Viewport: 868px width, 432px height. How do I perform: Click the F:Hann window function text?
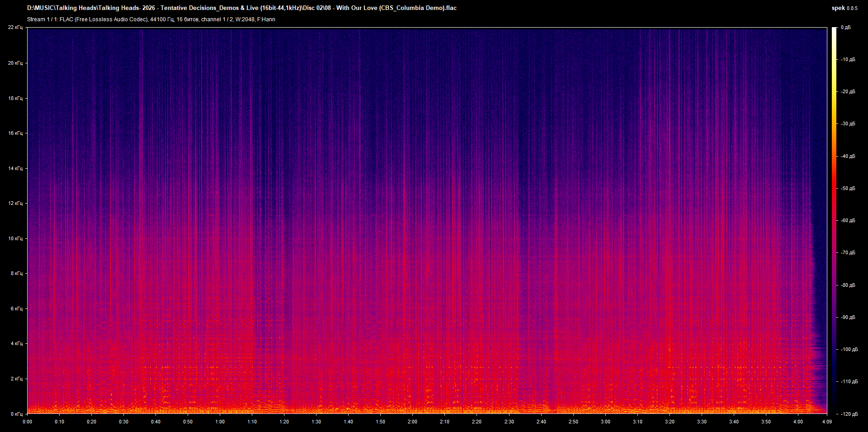pos(267,19)
